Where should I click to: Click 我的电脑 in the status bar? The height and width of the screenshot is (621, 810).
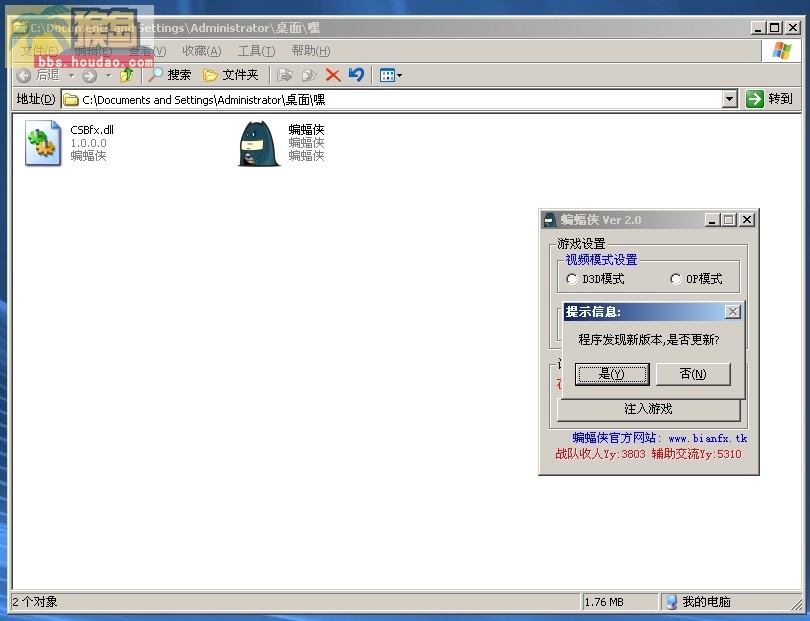[699, 602]
